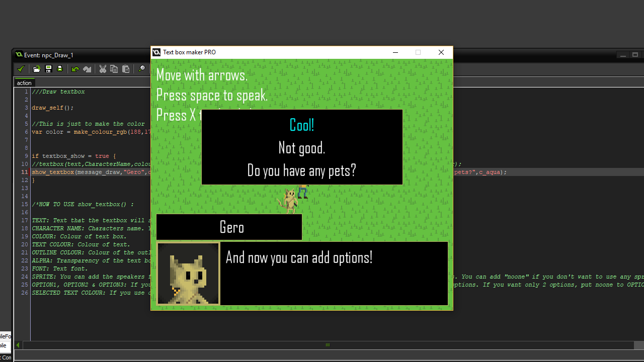Image resolution: width=644 pixels, height=362 pixels.
Task: Click the horizontal scrollbar thumb below the code
Action: pos(327,345)
